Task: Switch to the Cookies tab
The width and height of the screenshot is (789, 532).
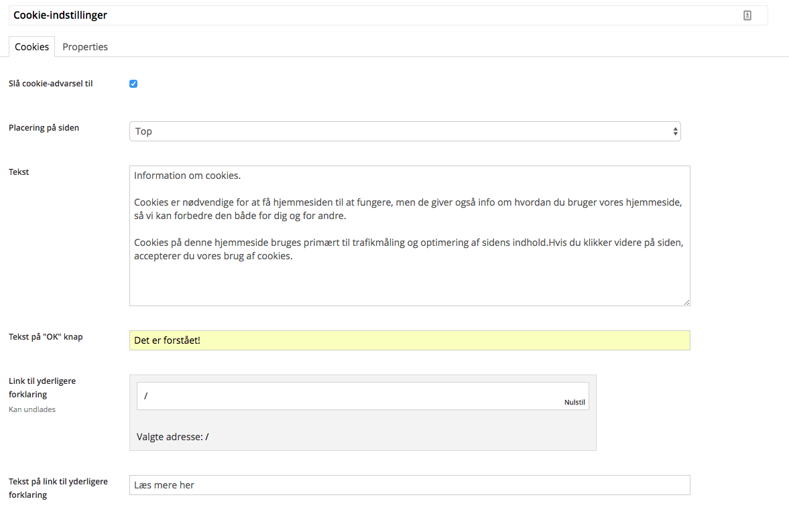Action: [32, 47]
